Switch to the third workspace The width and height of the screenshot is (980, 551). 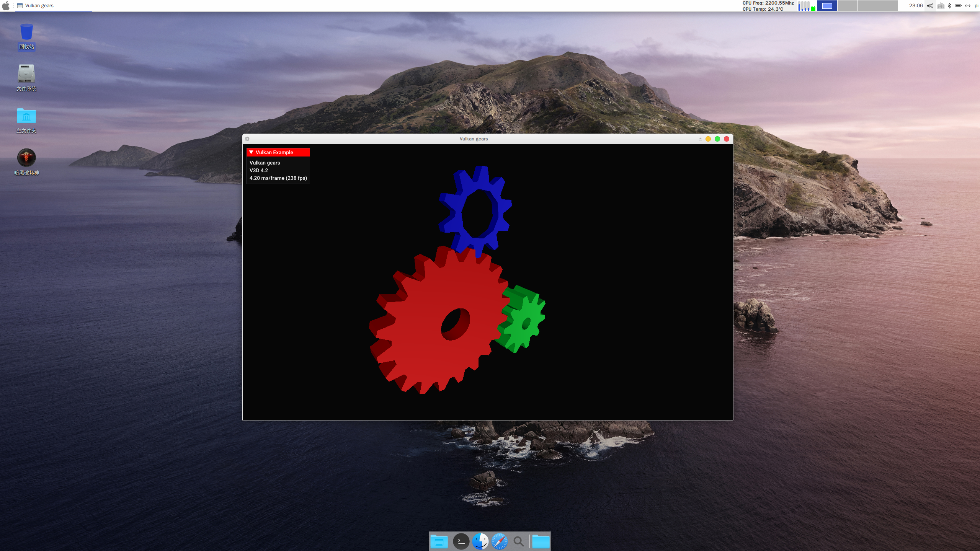(x=867, y=6)
